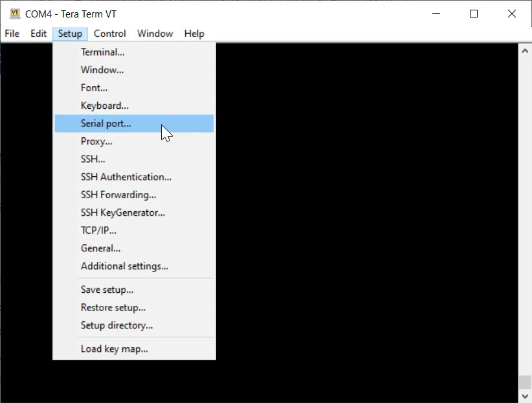This screenshot has height=403, width=532.
Task: Select Terminal... from Setup menu
Action: (102, 52)
